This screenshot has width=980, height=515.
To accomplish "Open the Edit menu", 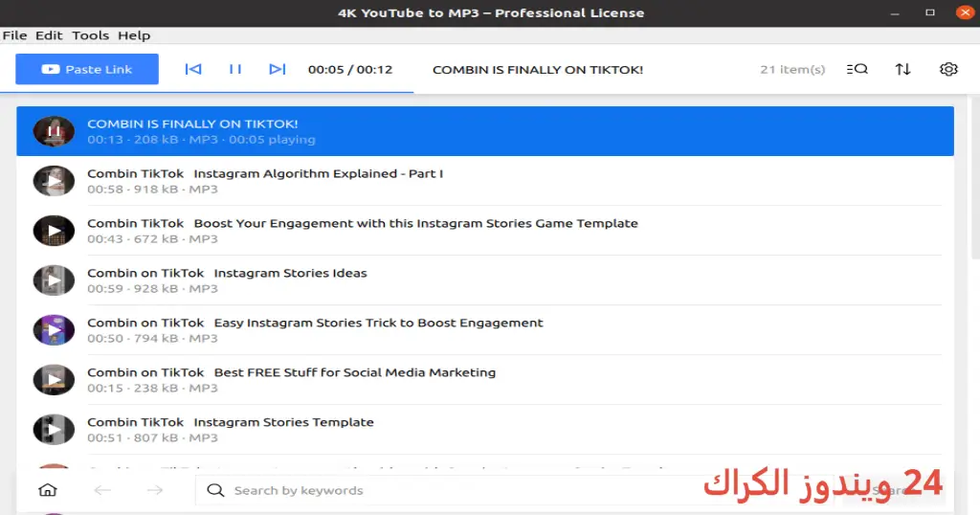I will (49, 35).
